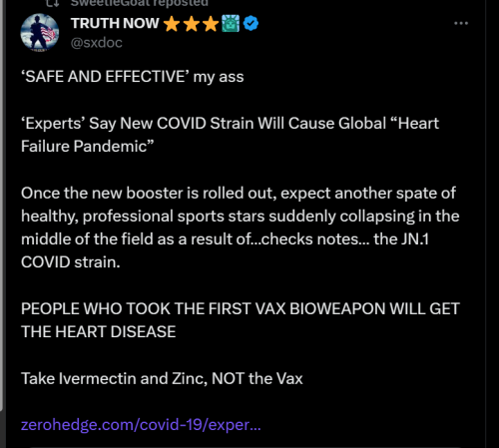Click the third gold star beside the statue emoji
Viewport: 499px width, 448px height.
[211, 24]
